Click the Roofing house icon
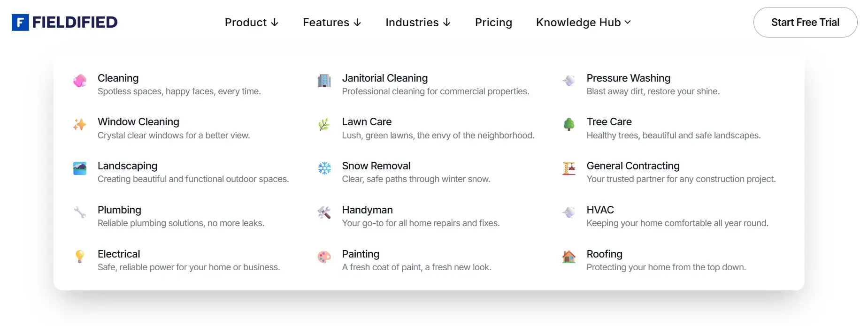868x326 pixels. (x=568, y=257)
